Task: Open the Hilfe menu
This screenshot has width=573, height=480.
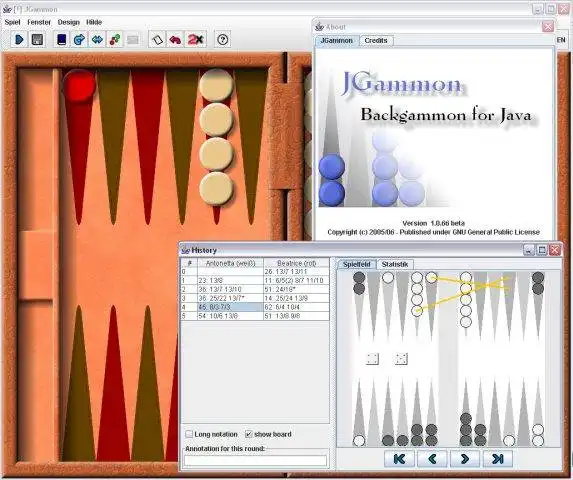Action: [x=94, y=22]
